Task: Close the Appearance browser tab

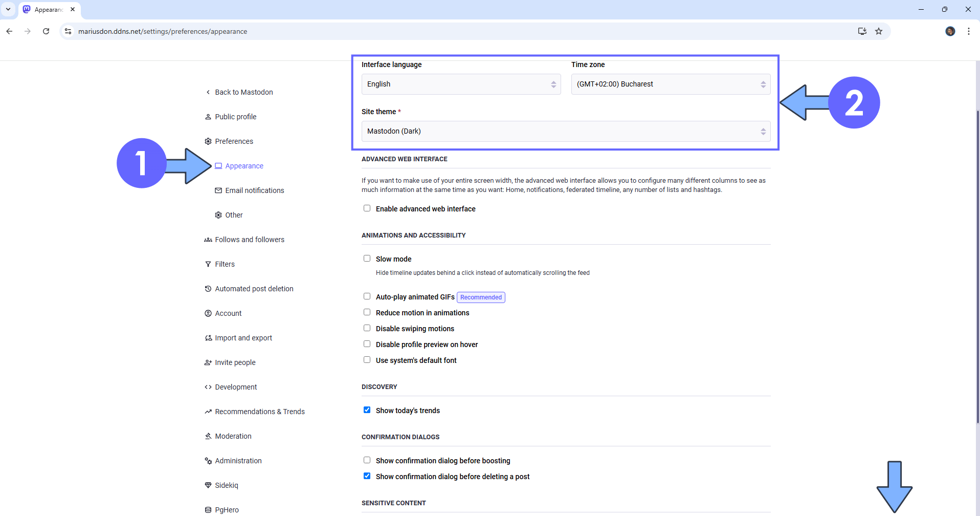Action: point(73,9)
